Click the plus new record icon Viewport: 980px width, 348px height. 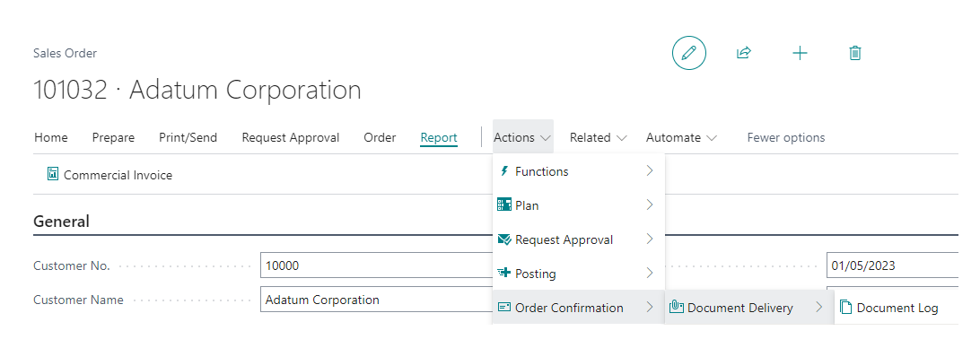(x=800, y=53)
